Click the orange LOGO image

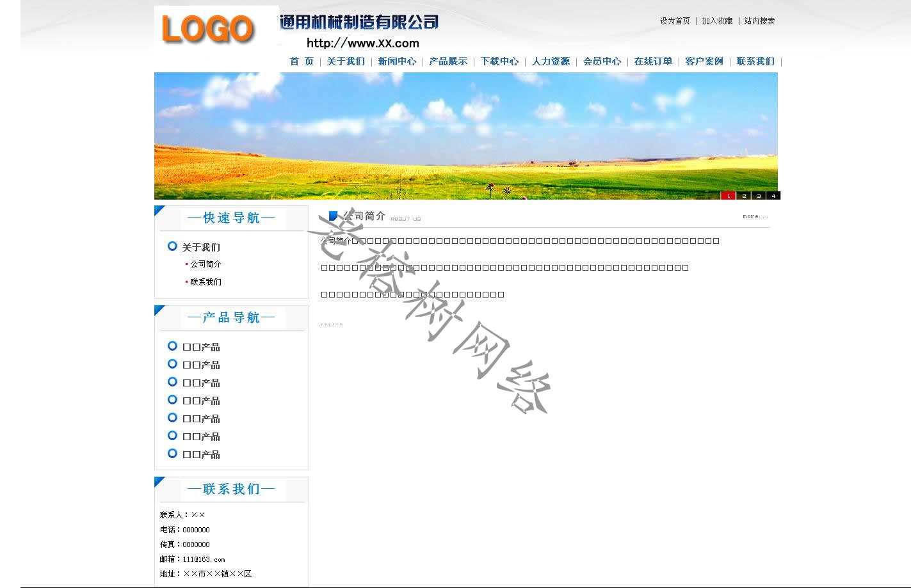click(208, 29)
